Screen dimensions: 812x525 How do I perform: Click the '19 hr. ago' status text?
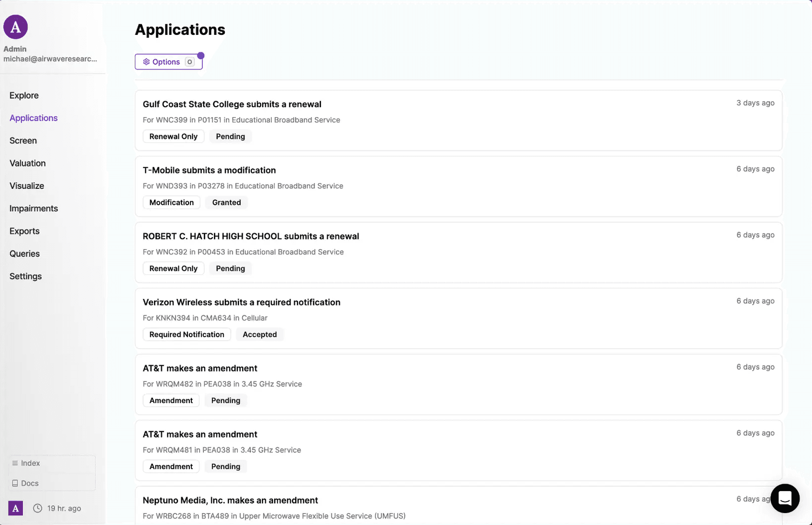point(64,508)
